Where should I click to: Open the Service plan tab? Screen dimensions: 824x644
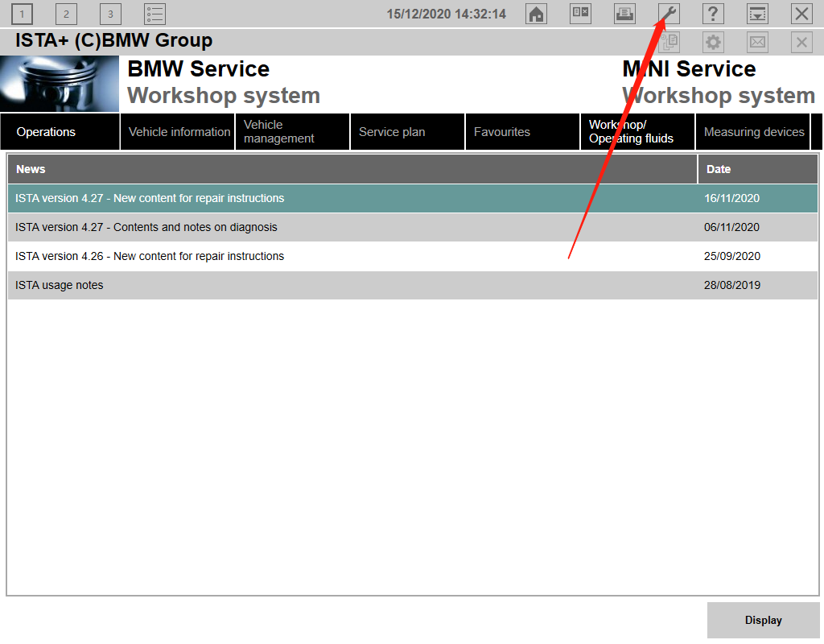click(x=408, y=132)
